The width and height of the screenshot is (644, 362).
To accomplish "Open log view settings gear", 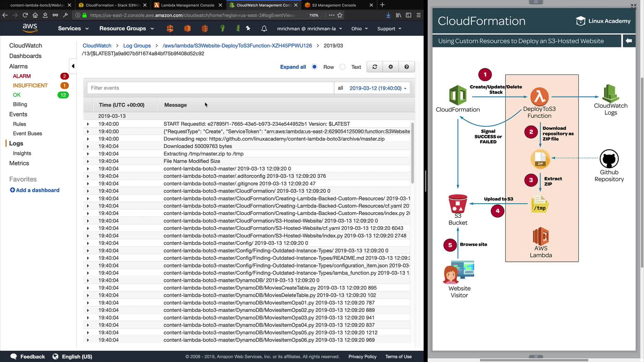I will [391, 67].
